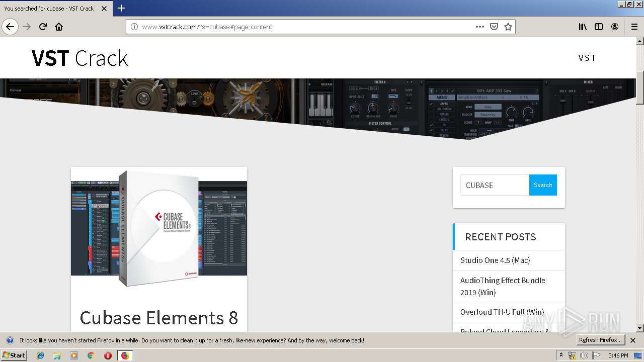644x362 pixels.
Task: Open the Action Center flag icon
Action: [x=596, y=355]
